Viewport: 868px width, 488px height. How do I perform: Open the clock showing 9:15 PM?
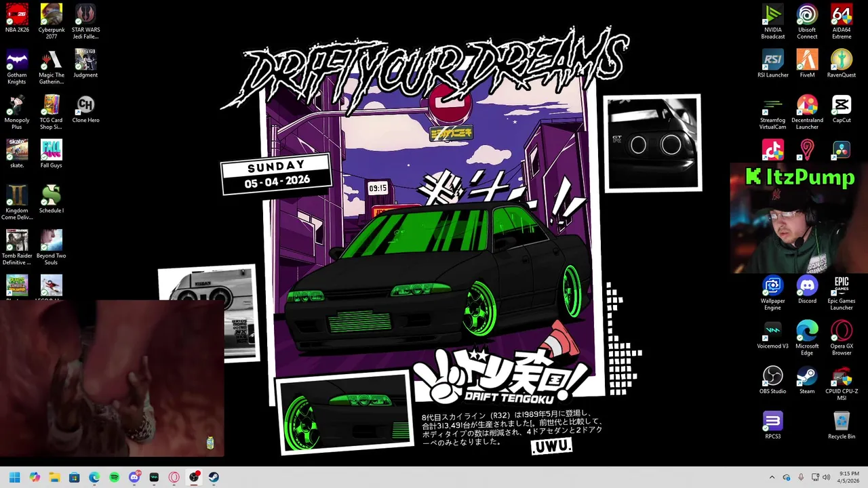[848, 477]
